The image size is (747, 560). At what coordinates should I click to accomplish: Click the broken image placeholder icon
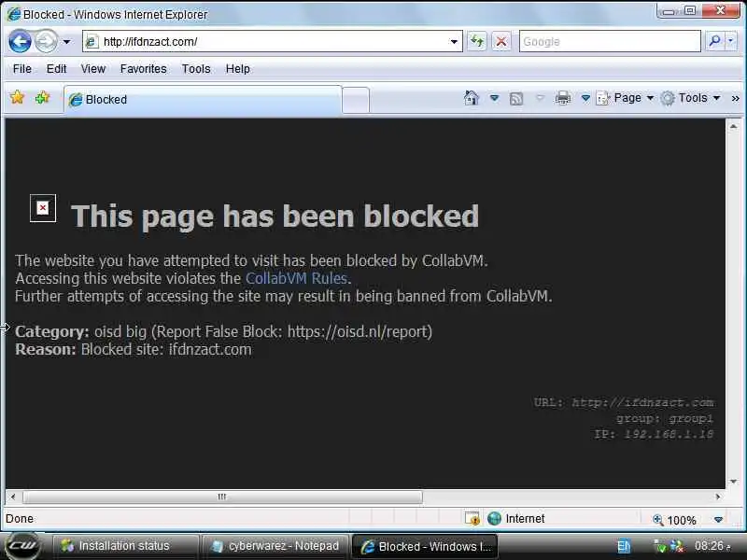click(x=43, y=208)
